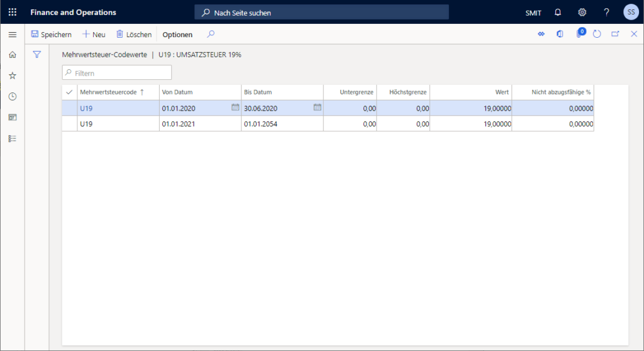Open page in new window icon
The height and width of the screenshot is (351, 644).
point(615,34)
